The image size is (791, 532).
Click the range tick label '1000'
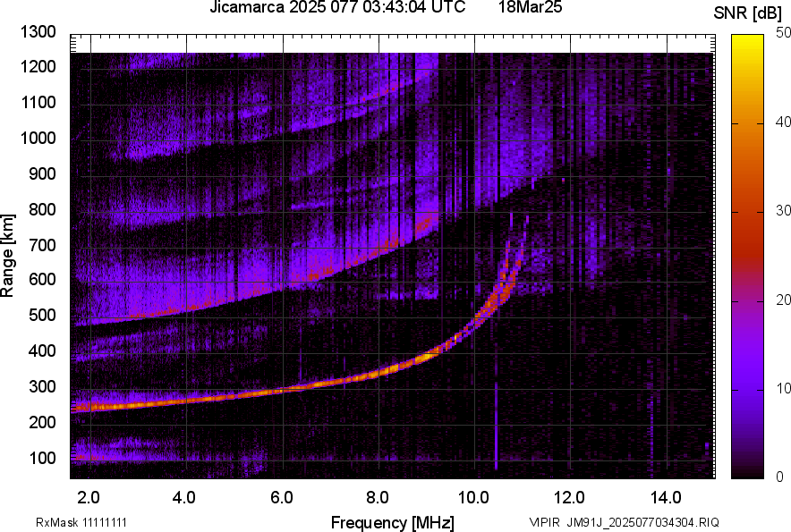38,138
